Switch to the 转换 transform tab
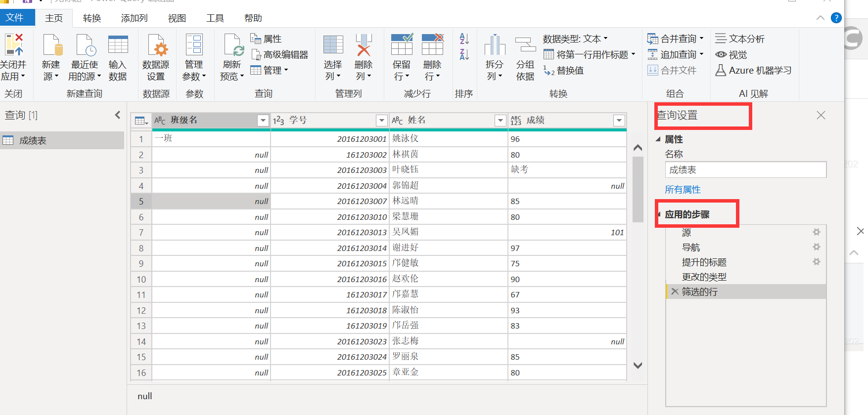The height and width of the screenshot is (415, 868). coord(92,18)
